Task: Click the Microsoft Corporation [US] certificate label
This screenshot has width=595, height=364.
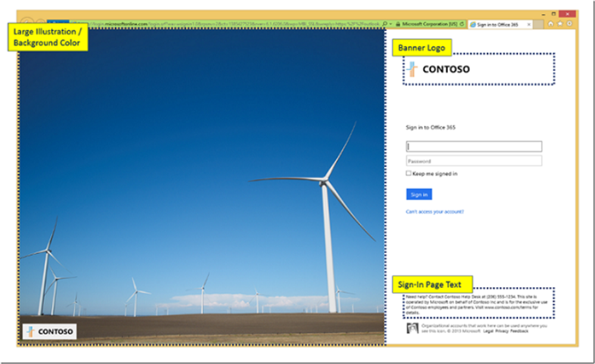Action: [x=429, y=24]
